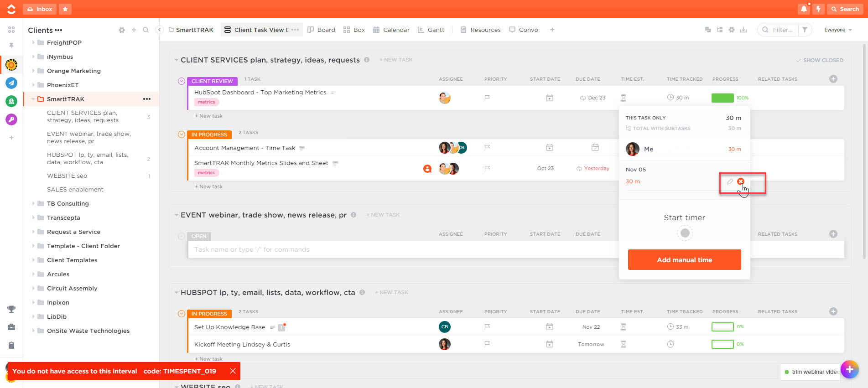Collapse the CLIENT SERVICES list section

(x=176, y=60)
